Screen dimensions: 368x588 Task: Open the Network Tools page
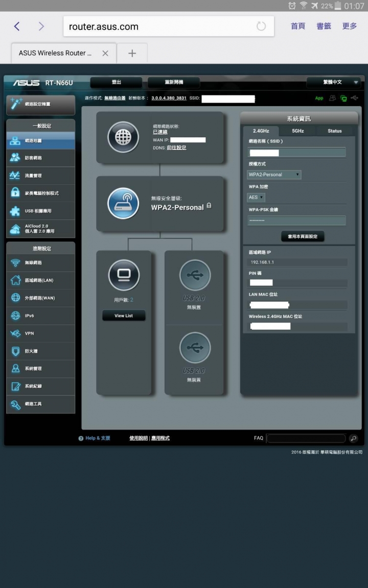point(40,404)
